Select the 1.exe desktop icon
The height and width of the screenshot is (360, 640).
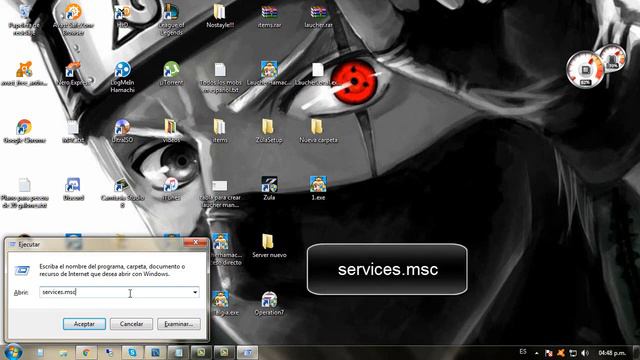coord(318,189)
